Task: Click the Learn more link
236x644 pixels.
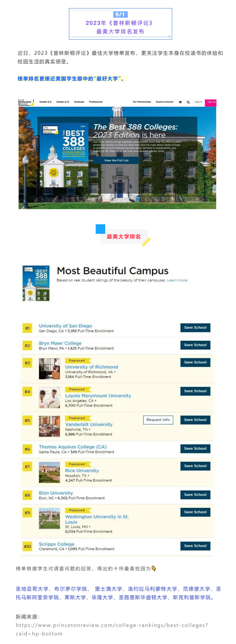Action: click(x=177, y=280)
